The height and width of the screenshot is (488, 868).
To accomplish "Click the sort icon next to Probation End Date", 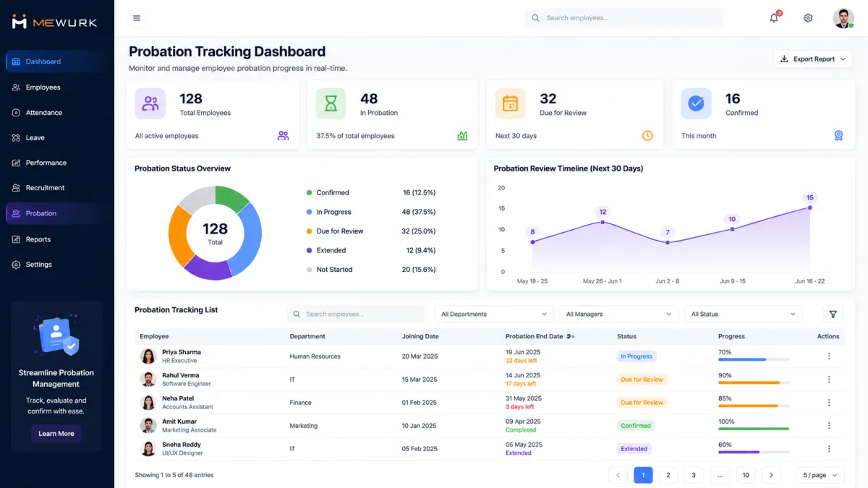I will (x=570, y=336).
